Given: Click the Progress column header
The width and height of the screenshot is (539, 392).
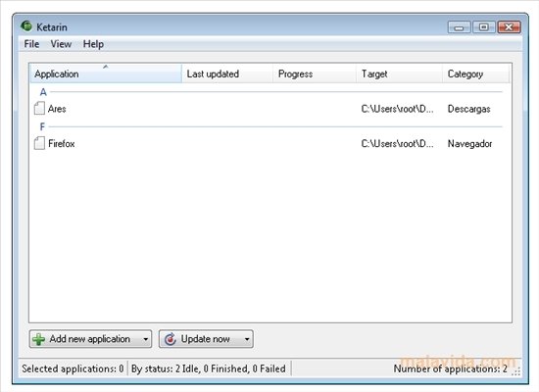Looking at the screenshot, I should pos(315,73).
